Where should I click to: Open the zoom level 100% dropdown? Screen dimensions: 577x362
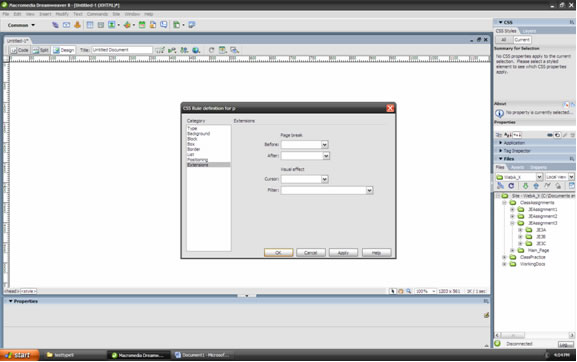(426, 291)
